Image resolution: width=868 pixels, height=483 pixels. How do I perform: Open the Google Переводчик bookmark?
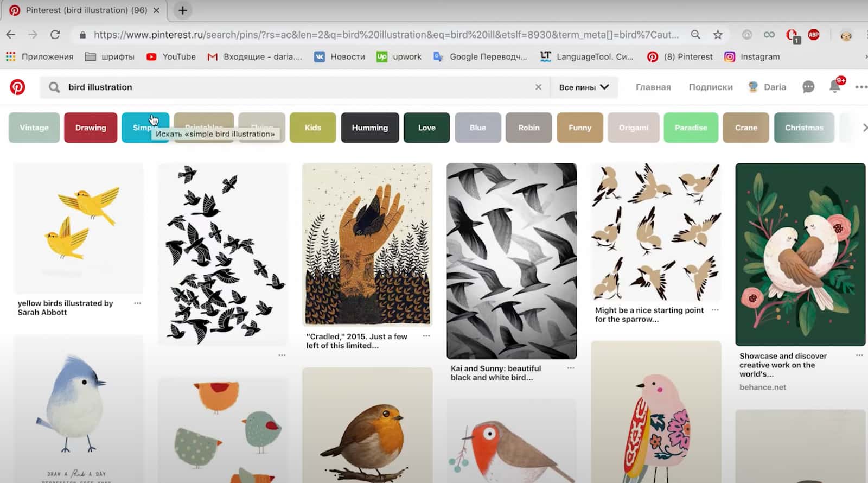tap(480, 56)
